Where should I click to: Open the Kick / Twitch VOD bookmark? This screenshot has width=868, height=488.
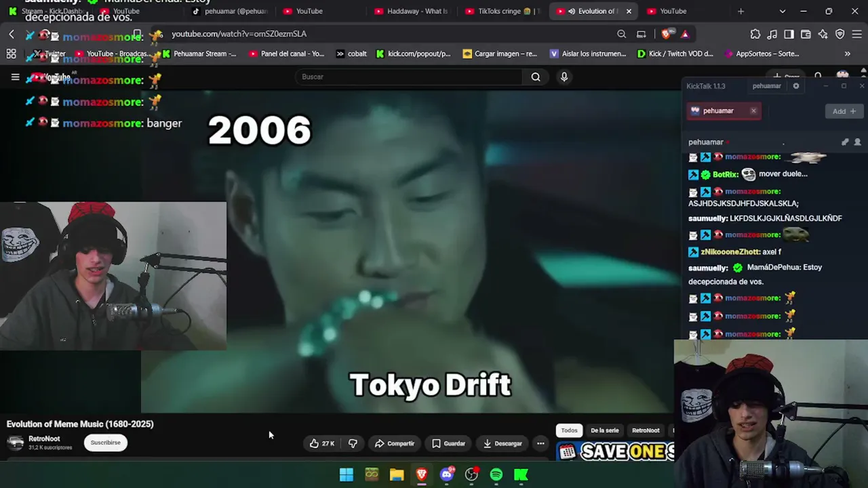pos(675,54)
